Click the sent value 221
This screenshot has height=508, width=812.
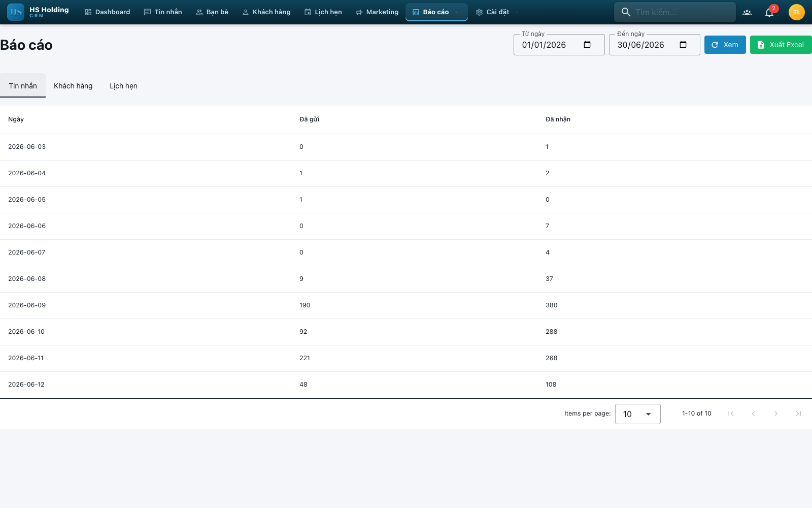pos(304,358)
